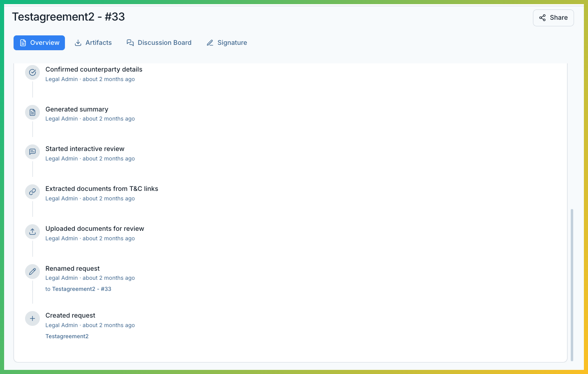Select the Uploaded documents upload icon
588x374 pixels.
coord(32,232)
